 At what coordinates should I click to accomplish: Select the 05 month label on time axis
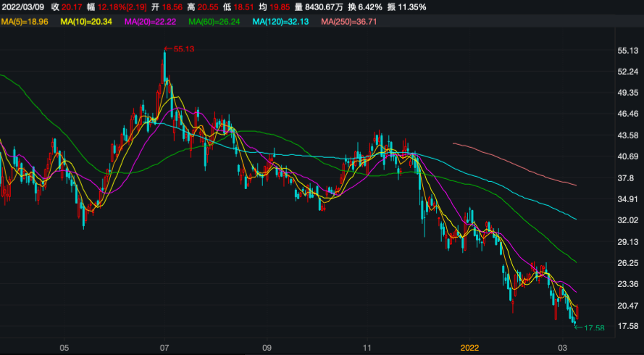(64, 348)
